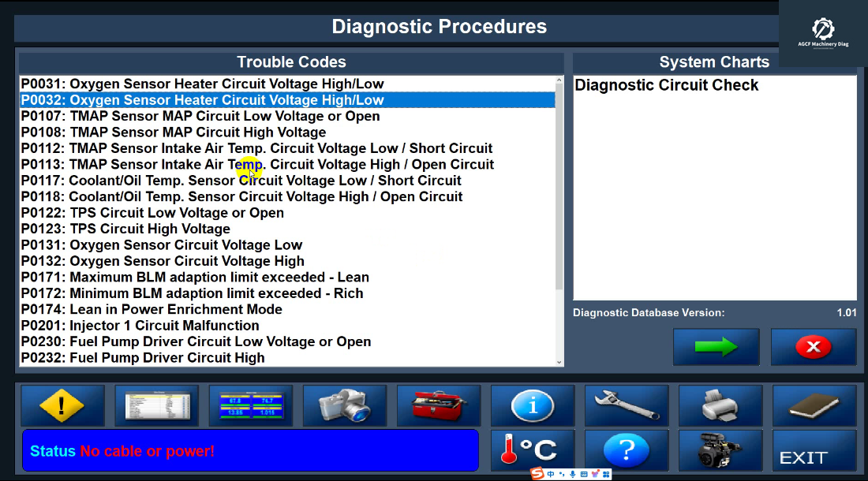Viewport: 868px width, 481px height.
Task: Open help using the question mark icon
Action: 627,449
